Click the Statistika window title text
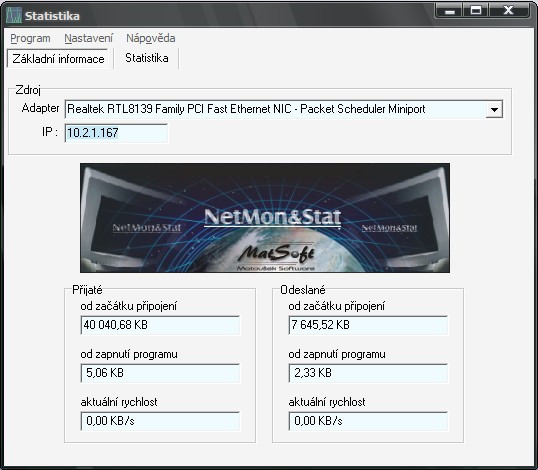The width and height of the screenshot is (538, 470). [x=52, y=16]
